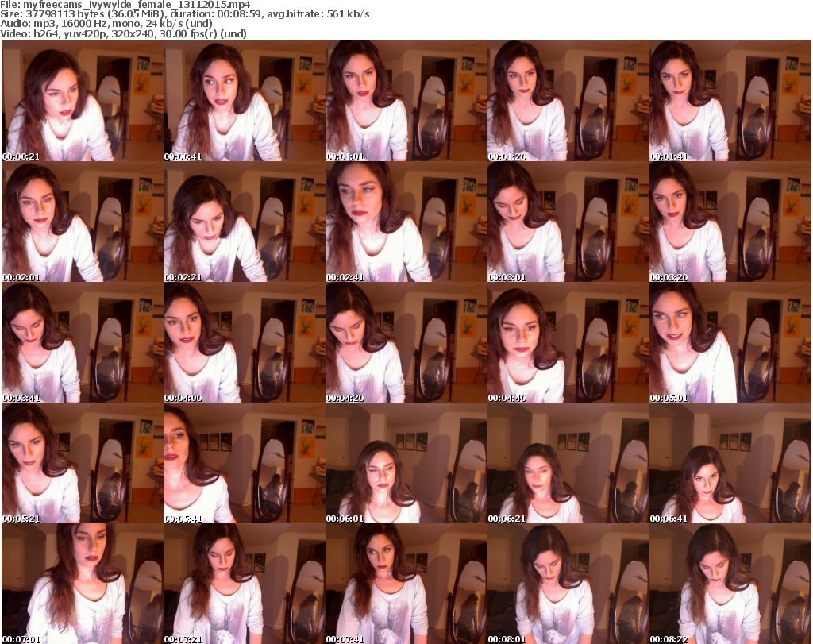Select the thumbnail frame at 00:01:01
Screen dimensions: 813x644
[406, 101]
